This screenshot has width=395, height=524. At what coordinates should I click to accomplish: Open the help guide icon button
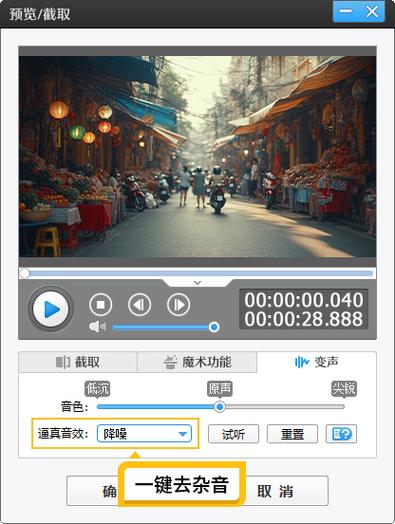click(341, 434)
